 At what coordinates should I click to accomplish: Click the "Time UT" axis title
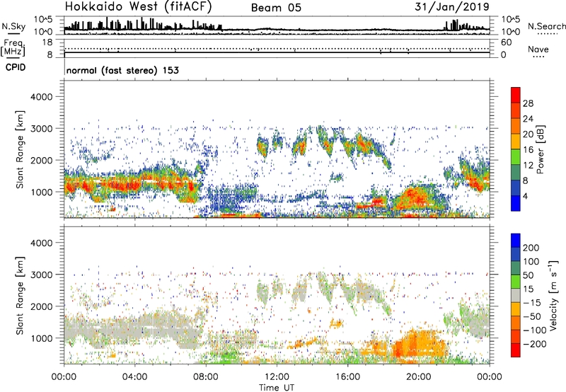pos(277,388)
